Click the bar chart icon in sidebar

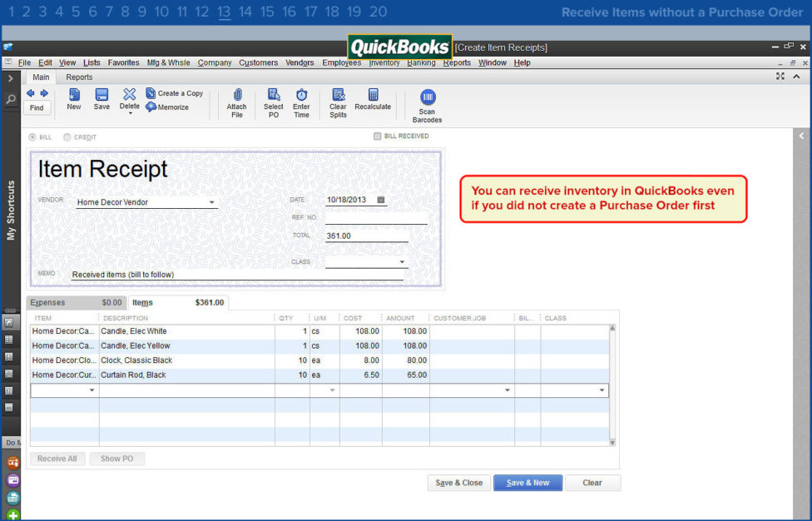click(9, 390)
